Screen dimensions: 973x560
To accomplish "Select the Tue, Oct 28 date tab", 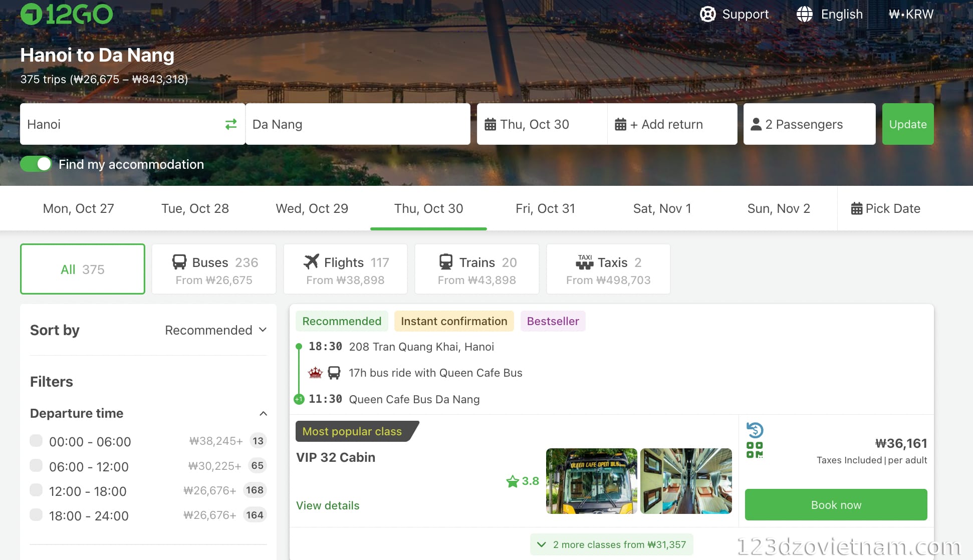I will 195,208.
